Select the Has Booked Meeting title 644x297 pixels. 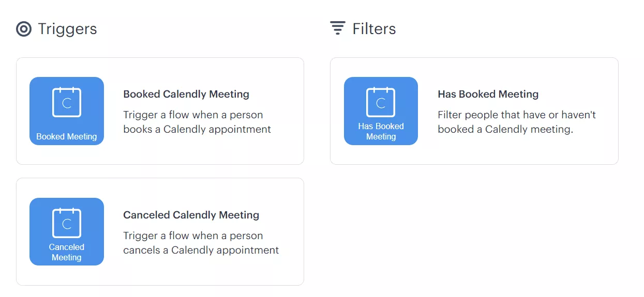coord(488,94)
